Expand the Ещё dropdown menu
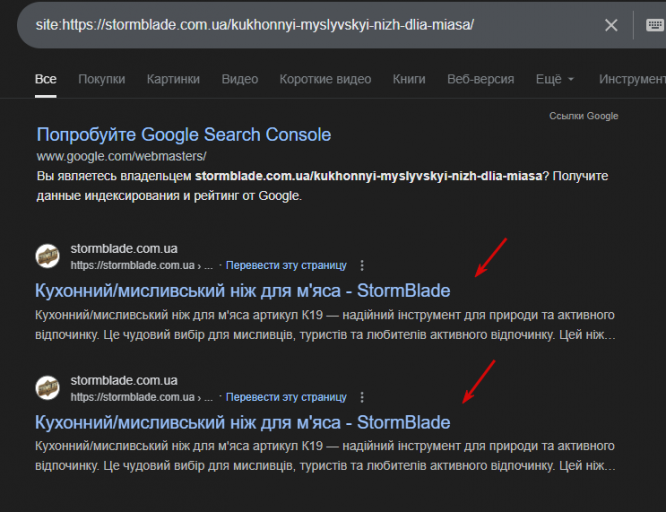The width and height of the screenshot is (666, 512). [555, 79]
